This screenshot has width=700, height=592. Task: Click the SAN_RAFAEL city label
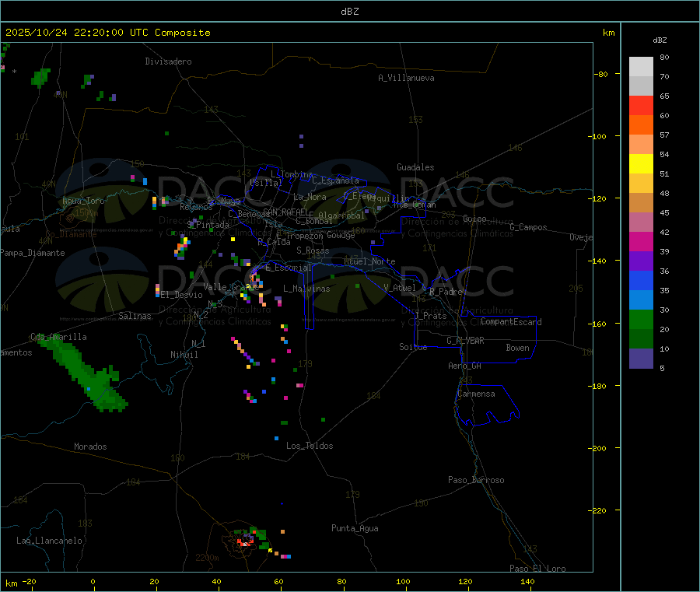coord(285,212)
